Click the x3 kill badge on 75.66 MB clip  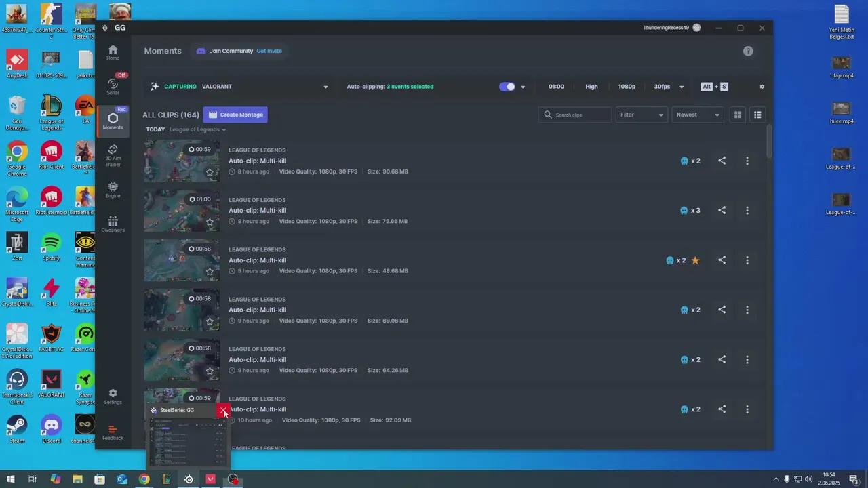click(x=690, y=211)
